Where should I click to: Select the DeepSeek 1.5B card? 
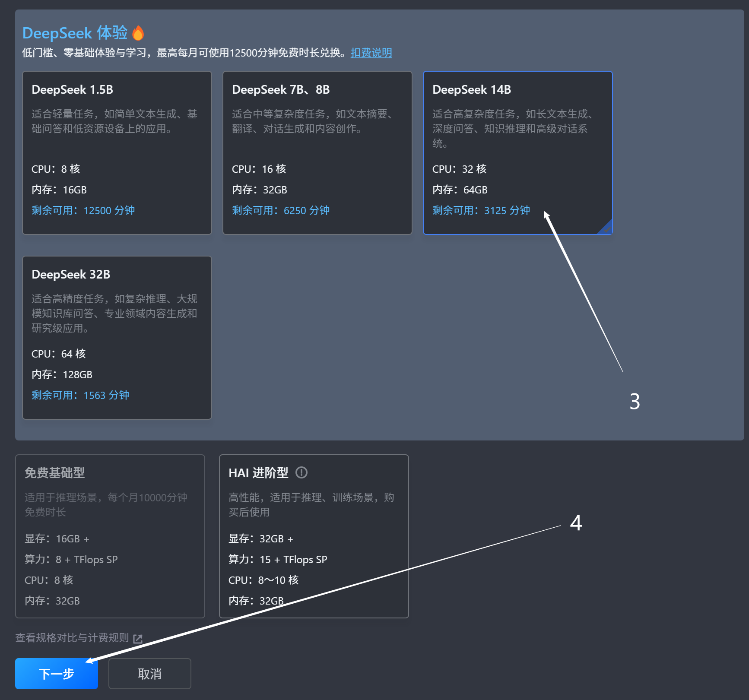pos(117,153)
